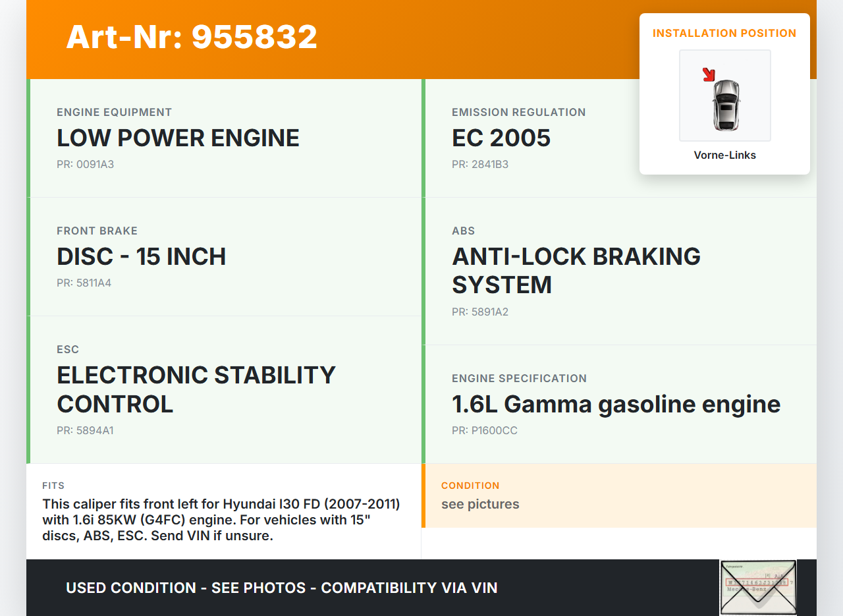Click the PR: P1600CC code

[x=485, y=430]
